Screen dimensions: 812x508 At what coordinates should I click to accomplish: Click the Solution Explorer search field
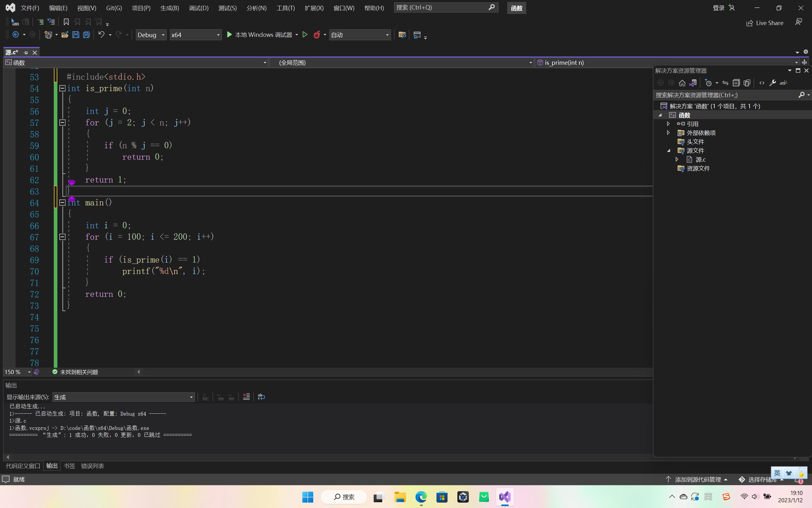(x=726, y=95)
